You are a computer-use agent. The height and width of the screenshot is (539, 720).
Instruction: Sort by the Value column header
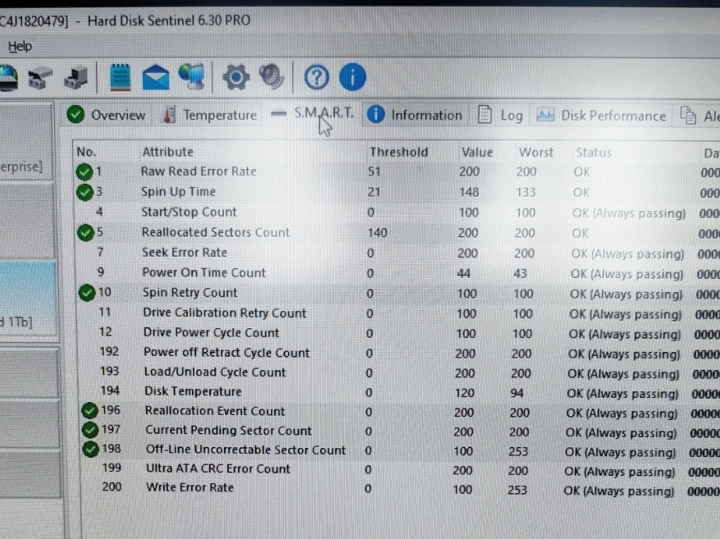pos(477,152)
